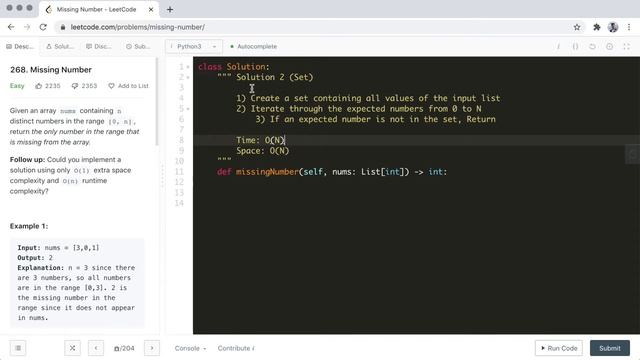Place cursor on the Space: O(N) line

tap(262, 151)
